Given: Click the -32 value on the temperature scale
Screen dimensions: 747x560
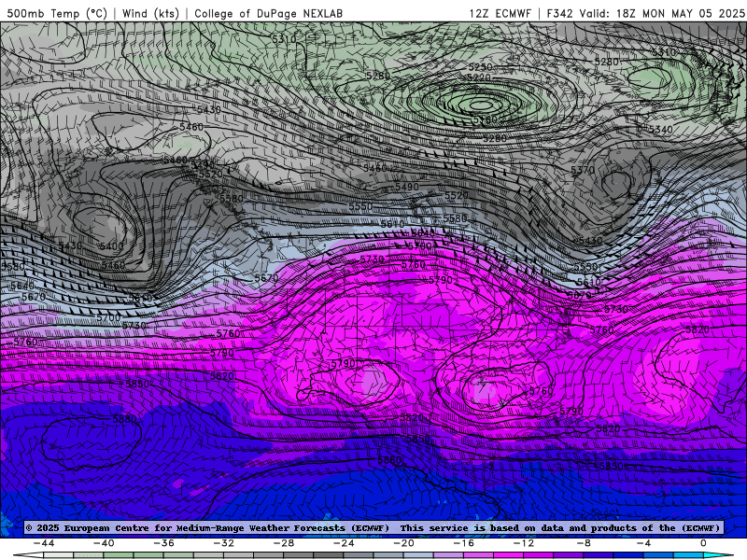Looking at the screenshot, I should pos(224,543).
